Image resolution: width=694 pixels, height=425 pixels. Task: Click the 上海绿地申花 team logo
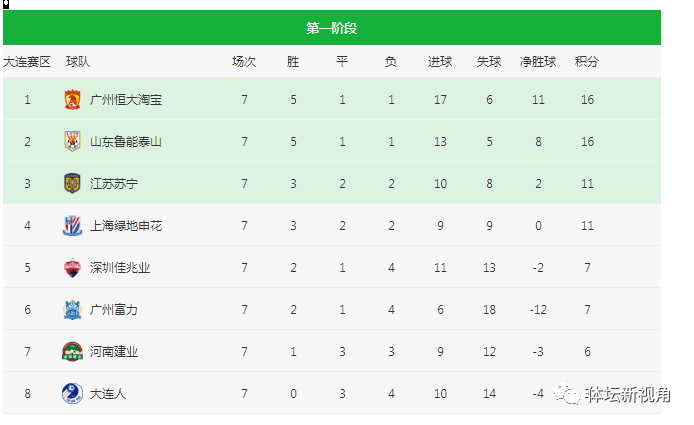coord(72,225)
